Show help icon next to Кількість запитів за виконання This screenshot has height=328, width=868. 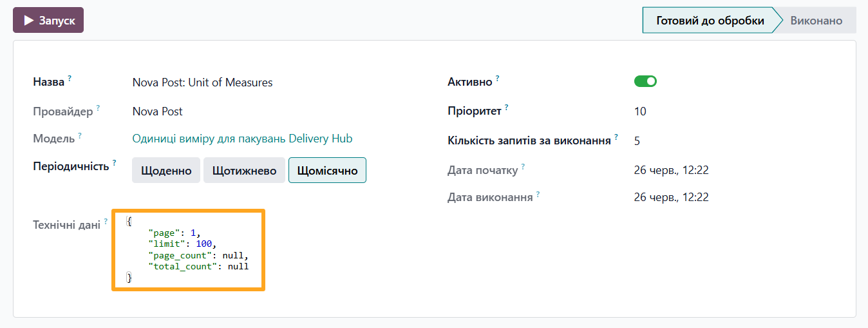pyautogui.click(x=616, y=137)
